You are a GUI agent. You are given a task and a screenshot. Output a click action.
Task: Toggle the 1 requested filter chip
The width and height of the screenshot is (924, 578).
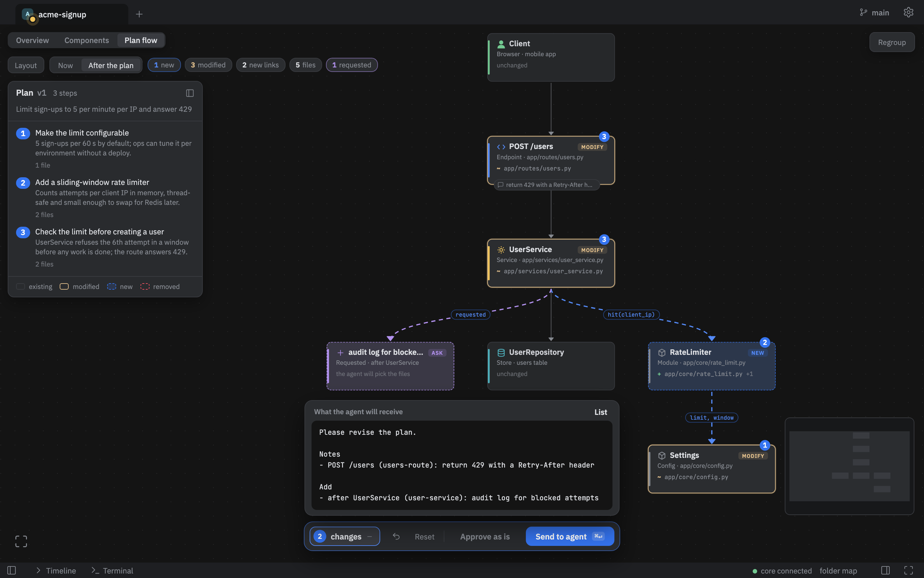(352, 65)
